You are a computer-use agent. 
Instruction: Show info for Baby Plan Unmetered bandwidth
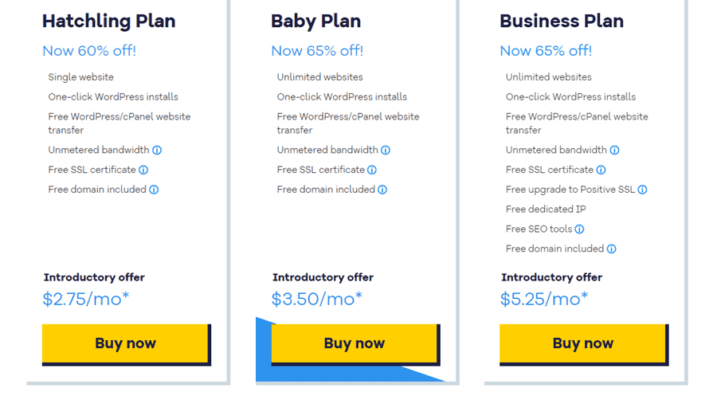point(385,150)
